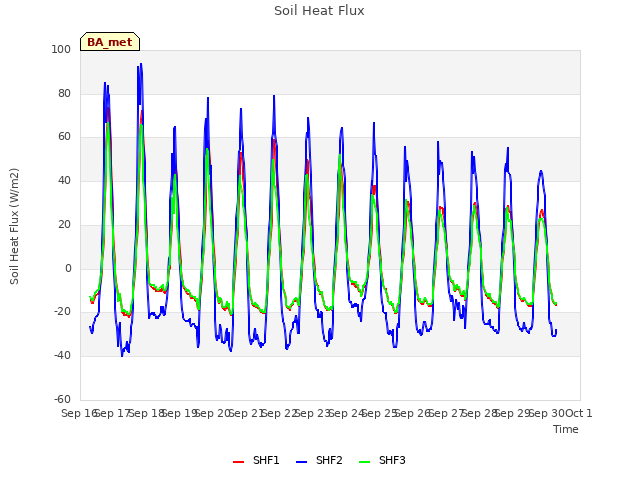Click the y-axis value 20

pos(64,224)
